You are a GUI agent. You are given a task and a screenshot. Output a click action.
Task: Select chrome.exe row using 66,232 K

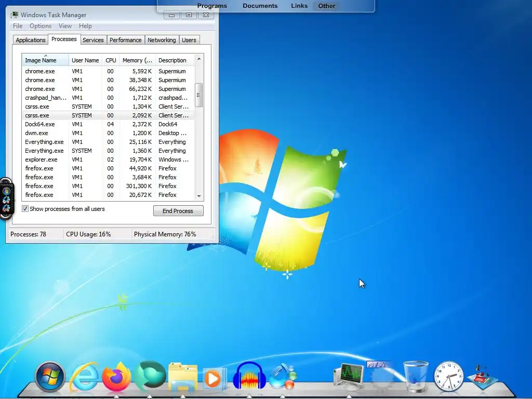108,89
